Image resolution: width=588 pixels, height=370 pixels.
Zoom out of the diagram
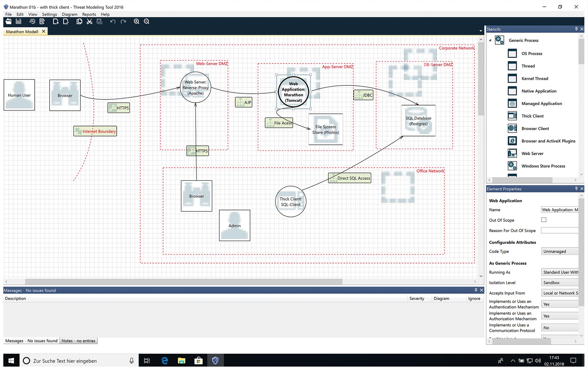147,21
